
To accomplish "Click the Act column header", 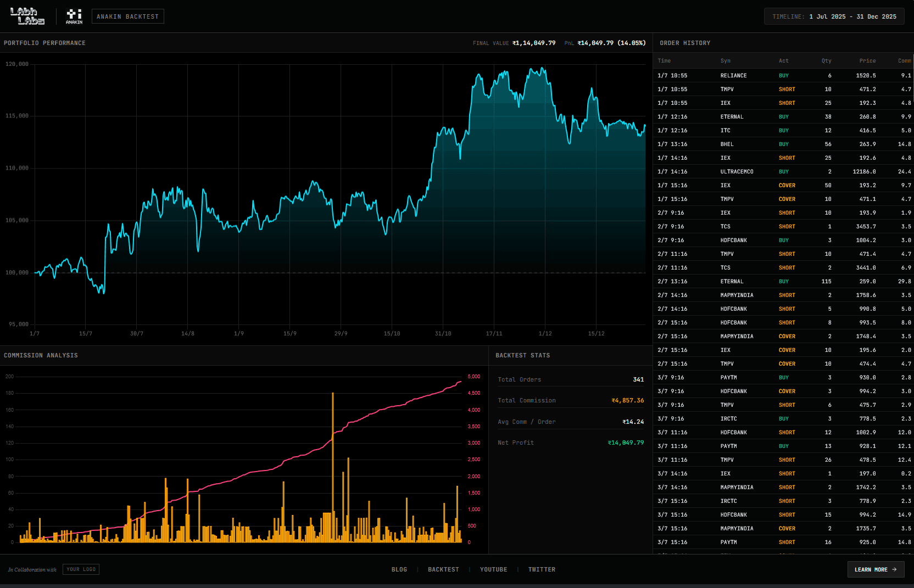I will [x=783, y=61].
